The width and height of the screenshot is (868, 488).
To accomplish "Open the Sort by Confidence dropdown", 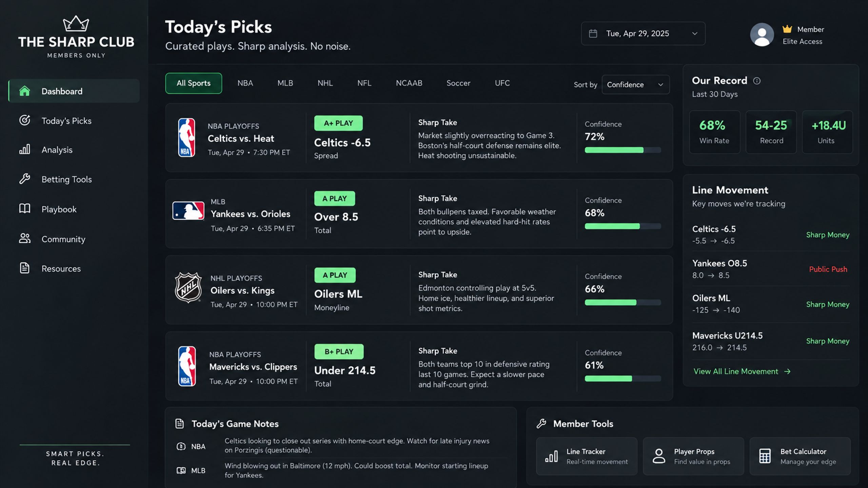I will tap(635, 84).
